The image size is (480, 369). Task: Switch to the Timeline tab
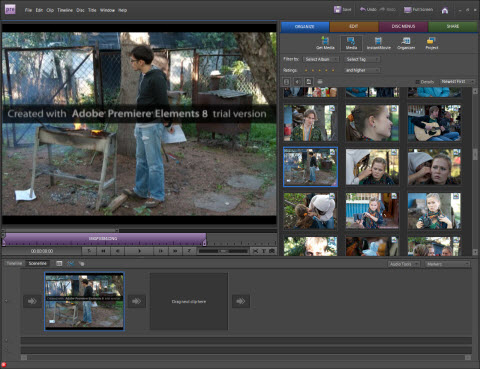click(x=14, y=263)
